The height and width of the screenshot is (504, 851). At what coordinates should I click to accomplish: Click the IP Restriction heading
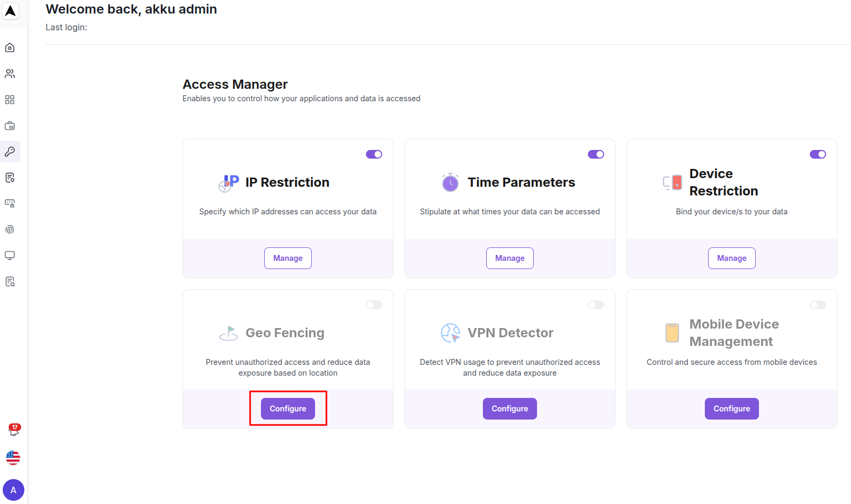tap(287, 182)
